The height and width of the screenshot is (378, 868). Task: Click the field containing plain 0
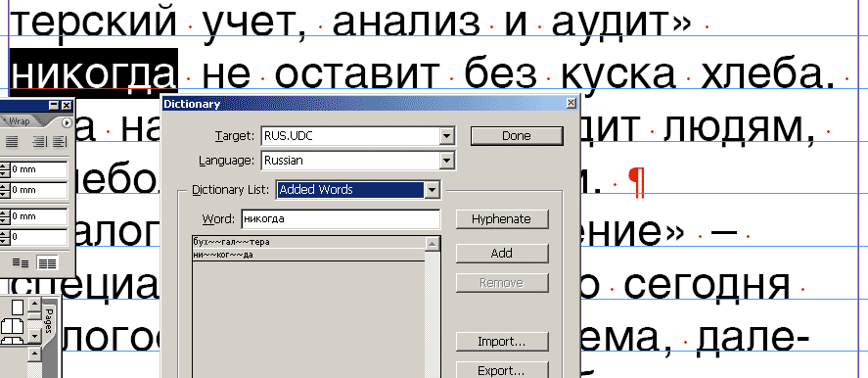[39, 237]
